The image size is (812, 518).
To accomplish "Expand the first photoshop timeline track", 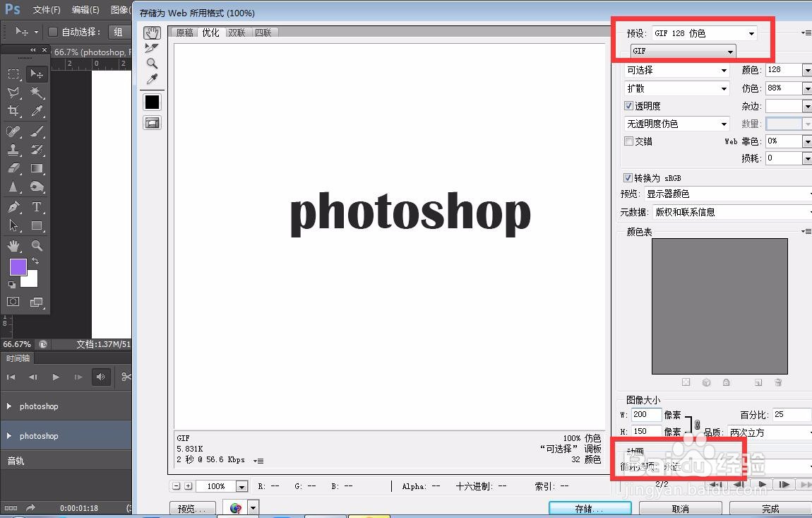I will (8, 406).
